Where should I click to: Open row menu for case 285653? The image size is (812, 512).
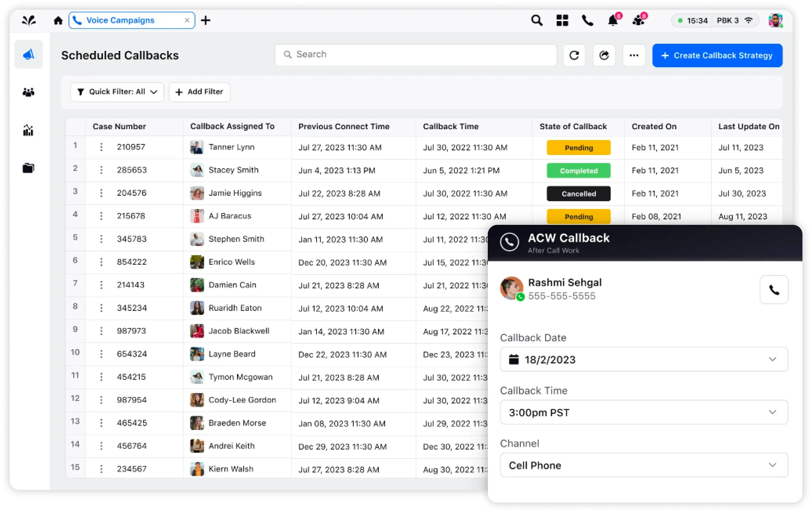coord(101,170)
